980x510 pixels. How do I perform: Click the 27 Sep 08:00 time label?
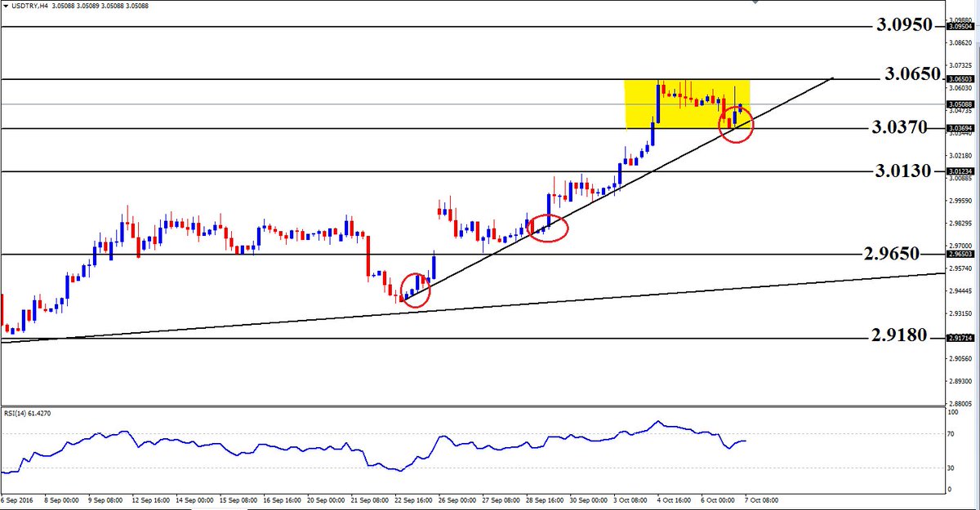click(x=500, y=499)
